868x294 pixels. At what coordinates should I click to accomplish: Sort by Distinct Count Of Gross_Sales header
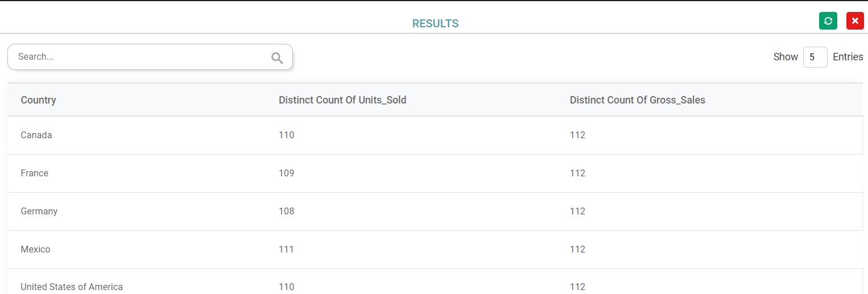[637, 100]
